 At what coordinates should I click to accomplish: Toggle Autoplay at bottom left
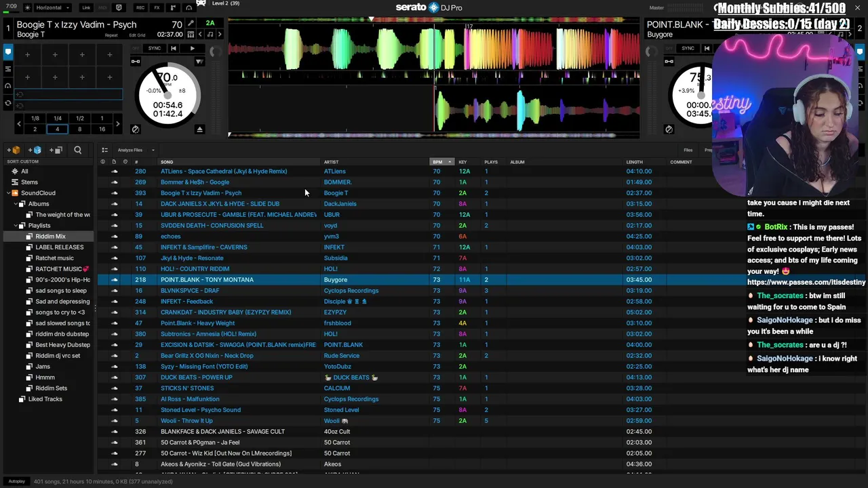tap(16, 481)
